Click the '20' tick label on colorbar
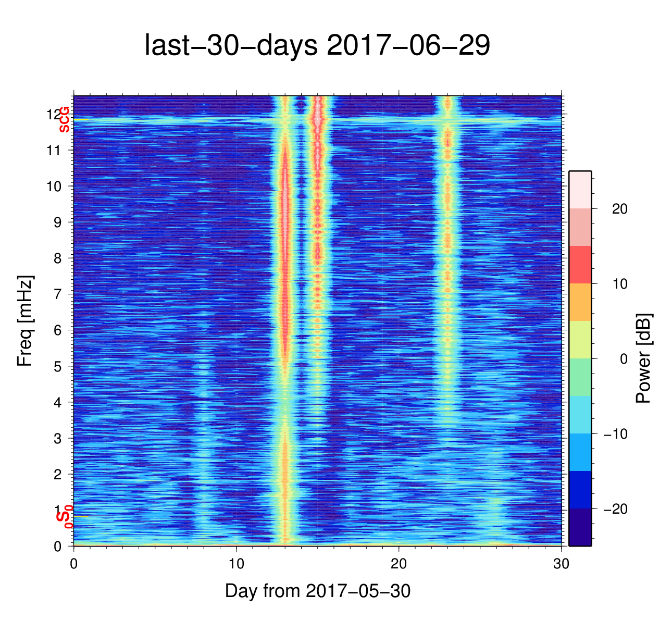Screen dimensions: 672x620 click(619, 209)
